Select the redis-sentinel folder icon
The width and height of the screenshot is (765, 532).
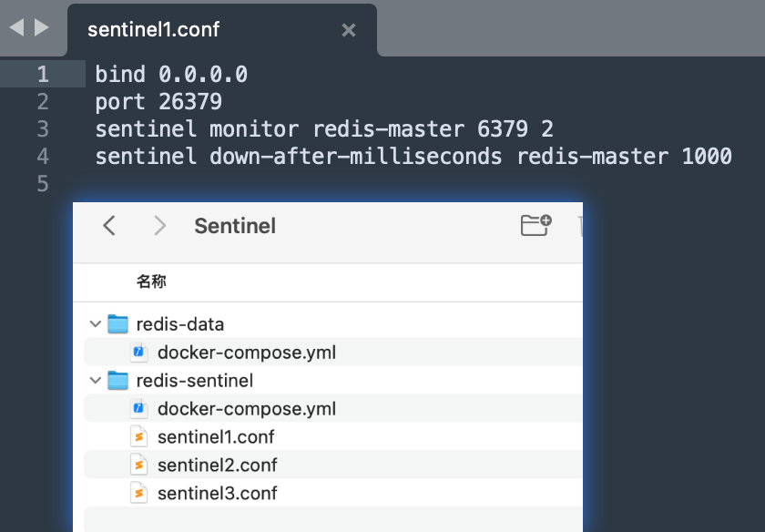[x=117, y=380]
